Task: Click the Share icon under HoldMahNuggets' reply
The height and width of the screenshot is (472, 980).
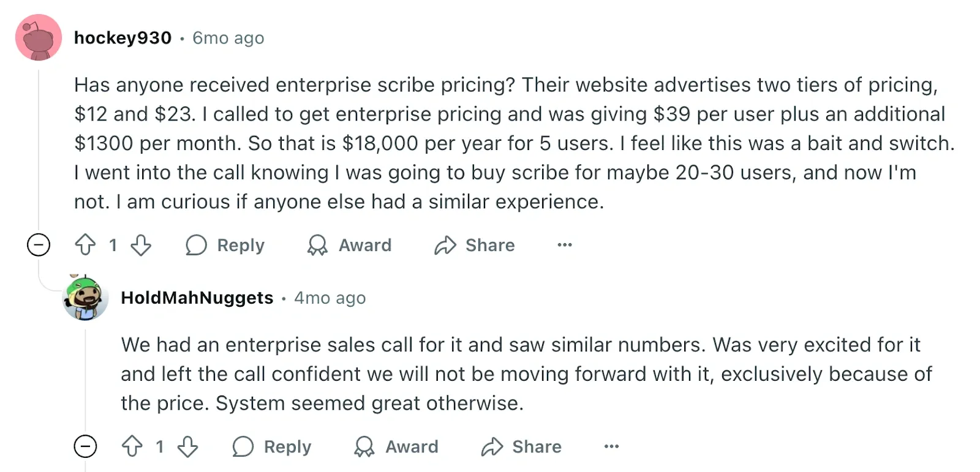Action: coord(491,446)
